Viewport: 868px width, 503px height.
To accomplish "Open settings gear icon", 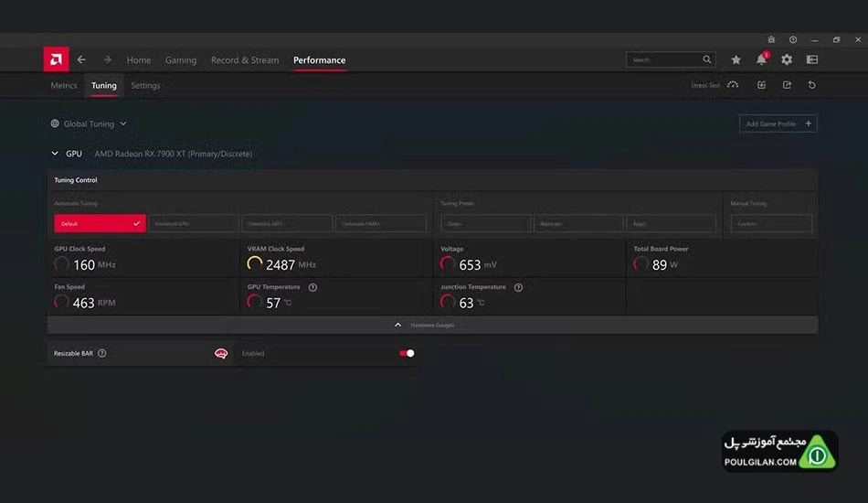I will 787,59.
